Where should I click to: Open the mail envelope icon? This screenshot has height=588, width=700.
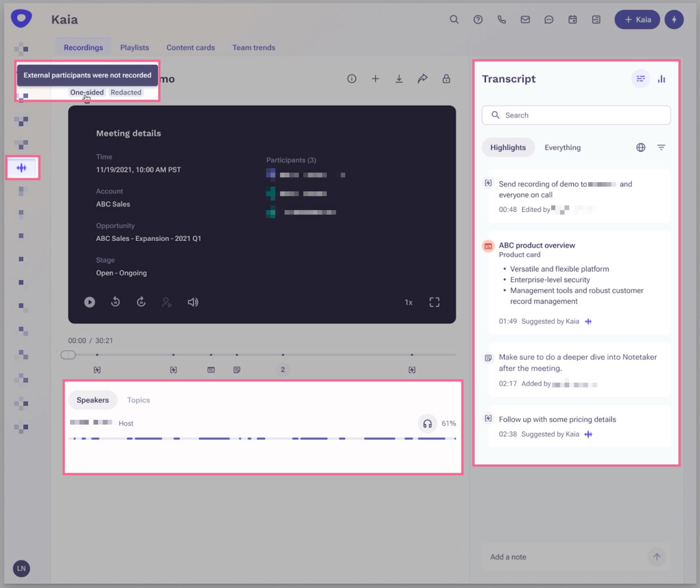[x=525, y=19]
